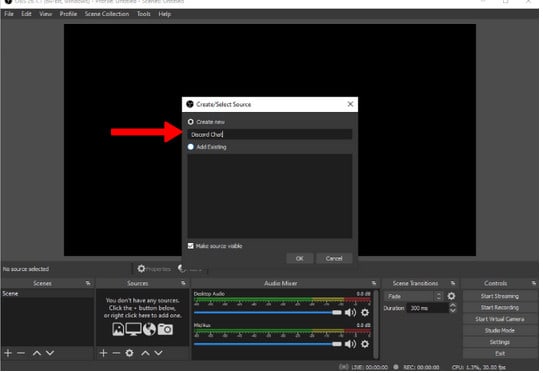The height and width of the screenshot is (373, 543).
Task: Click Start Streaming button
Action: pos(500,297)
